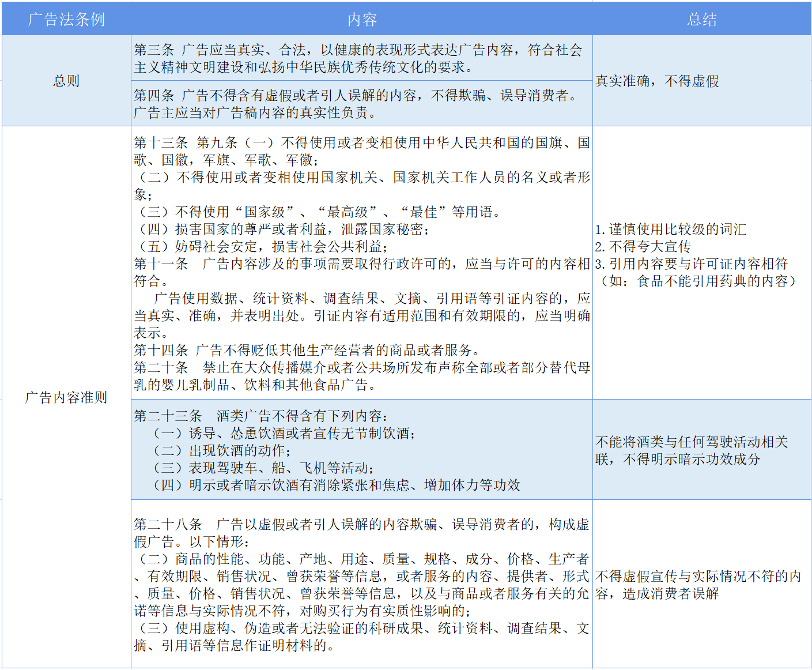
Task: Select the 第四条 article text cell
Action: [356, 104]
